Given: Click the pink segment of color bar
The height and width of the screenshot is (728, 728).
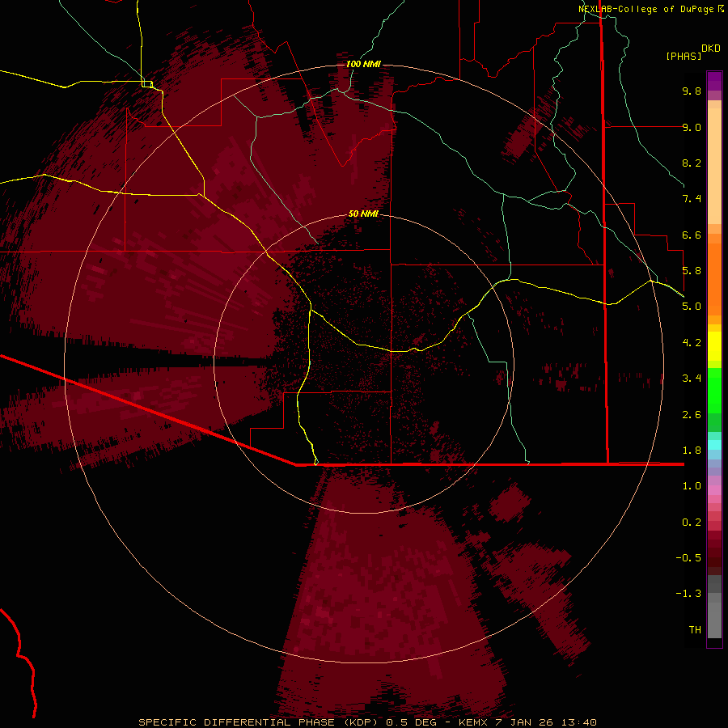Looking at the screenshot, I should pos(714,490).
